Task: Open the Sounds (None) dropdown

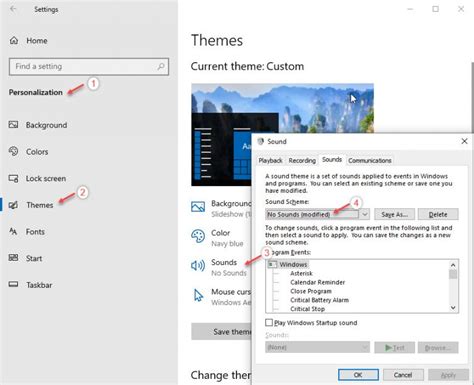Action: coord(317,347)
